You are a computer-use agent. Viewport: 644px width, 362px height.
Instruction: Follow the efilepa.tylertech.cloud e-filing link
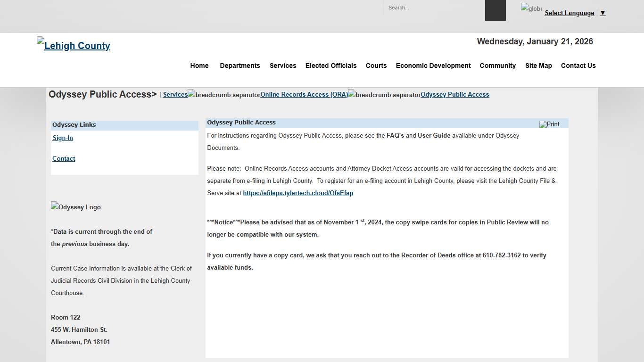point(298,193)
